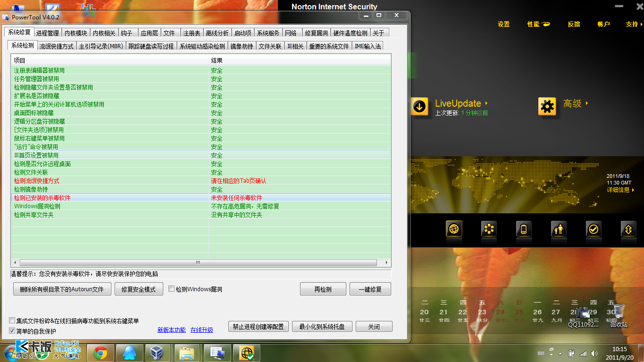Click 最小化到系统托盘 button
The width and height of the screenshot is (644, 362).
pyautogui.click(x=322, y=327)
